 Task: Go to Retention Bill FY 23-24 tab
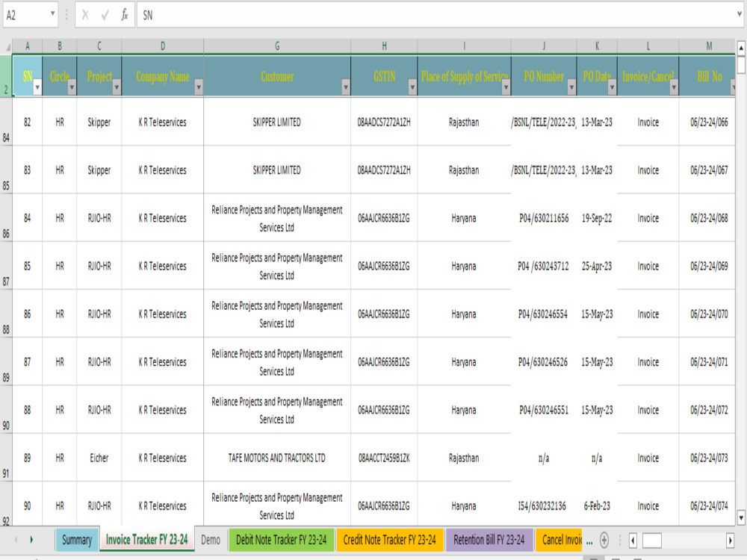[x=489, y=540]
